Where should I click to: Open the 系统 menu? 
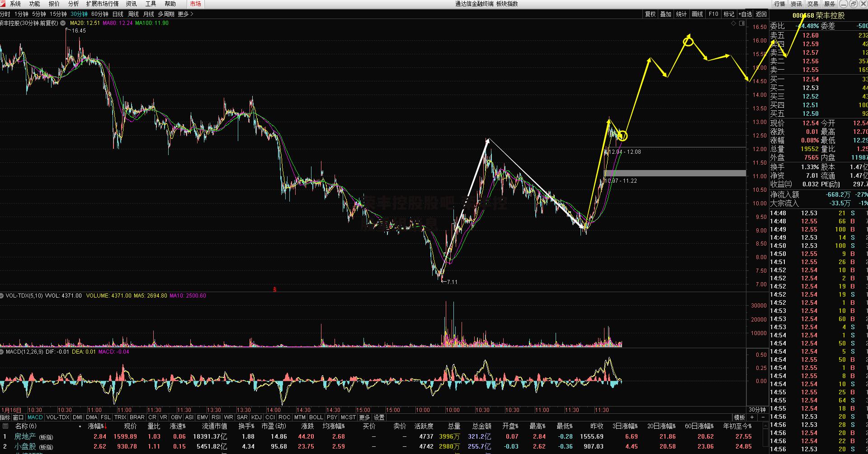(x=15, y=4)
